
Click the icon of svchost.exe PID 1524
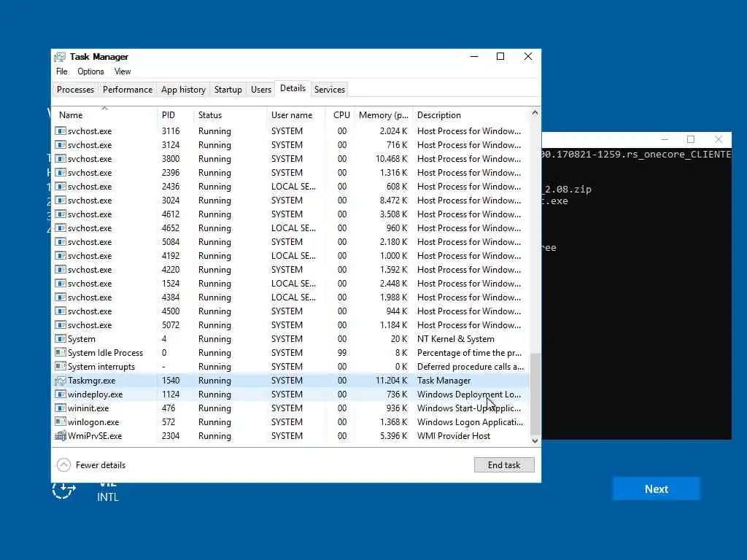[60, 283]
